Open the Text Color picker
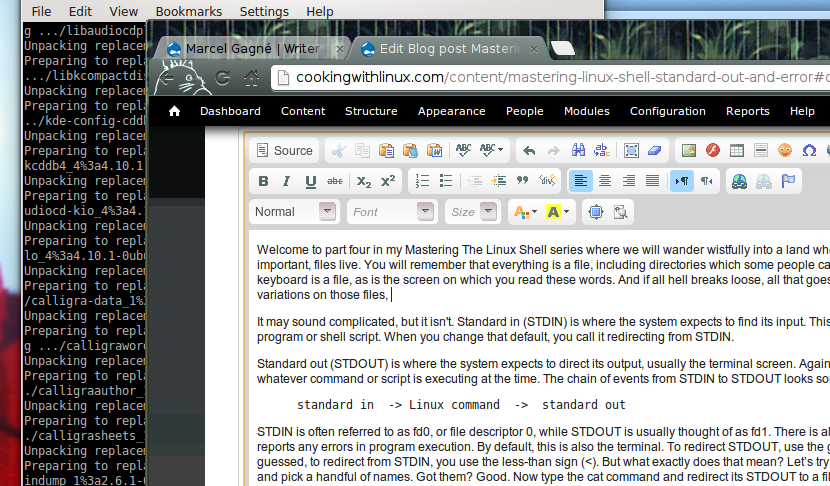The width and height of the screenshot is (830, 486). [x=525, y=212]
